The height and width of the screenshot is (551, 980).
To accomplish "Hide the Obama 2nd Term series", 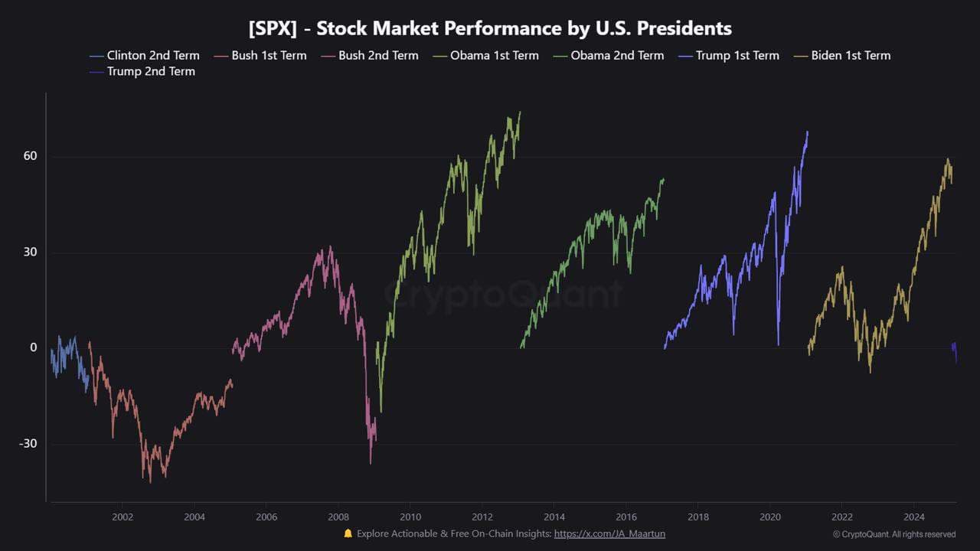I will click(617, 55).
